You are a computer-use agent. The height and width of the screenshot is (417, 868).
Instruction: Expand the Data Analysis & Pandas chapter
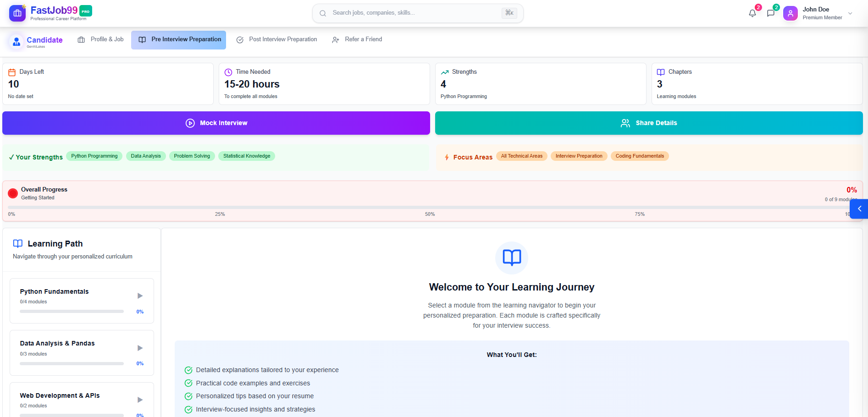click(140, 348)
